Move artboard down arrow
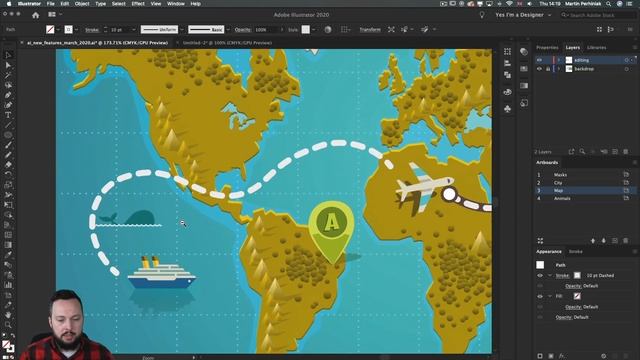Viewport: 640px width, 360px height. 604,241
